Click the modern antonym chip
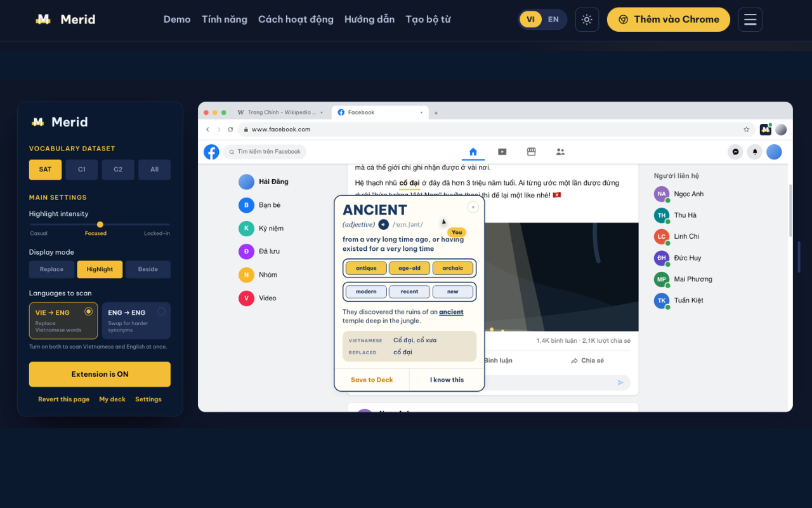 (366, 291)
